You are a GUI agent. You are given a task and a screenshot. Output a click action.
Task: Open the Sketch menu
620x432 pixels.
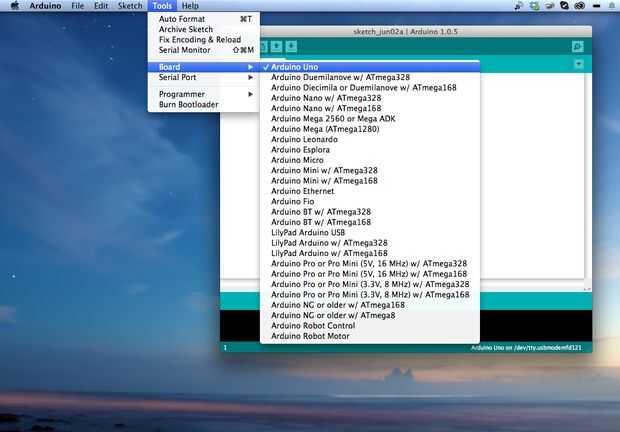[x=130, y=6]
